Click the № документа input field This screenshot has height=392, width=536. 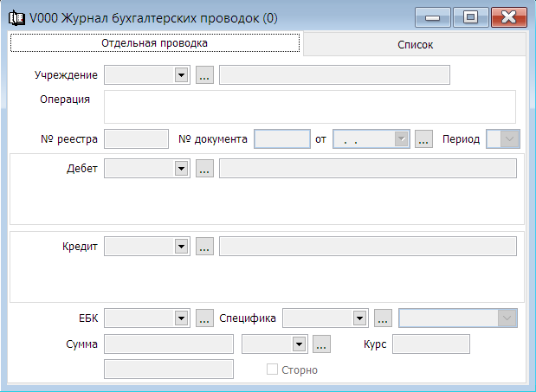[282, 139]
